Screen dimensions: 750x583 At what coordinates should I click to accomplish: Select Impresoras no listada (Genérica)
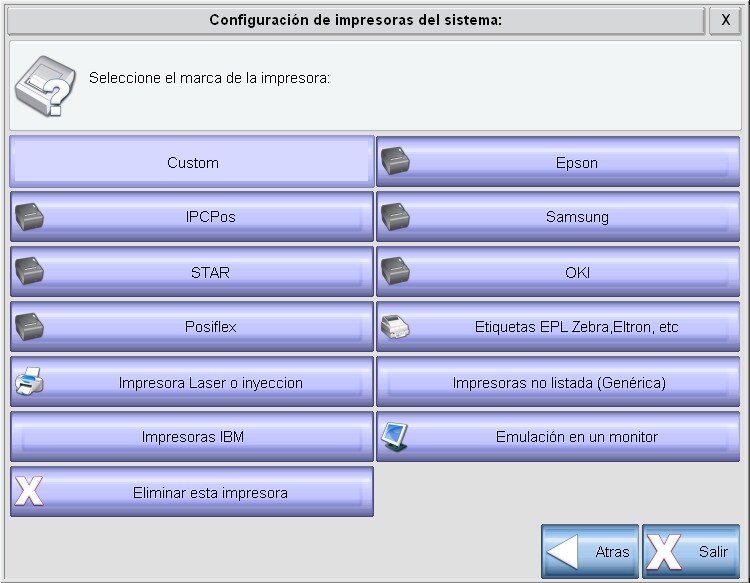click(x=559, y=383)
